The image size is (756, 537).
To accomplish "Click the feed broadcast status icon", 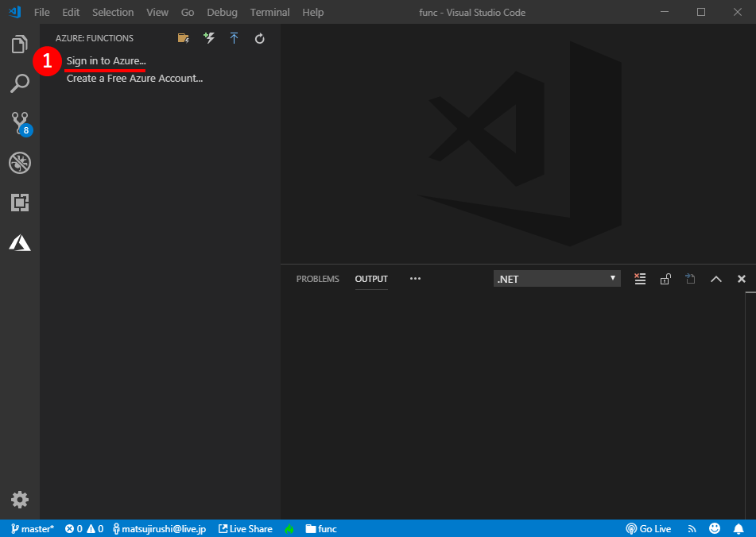I will [692, 529].
